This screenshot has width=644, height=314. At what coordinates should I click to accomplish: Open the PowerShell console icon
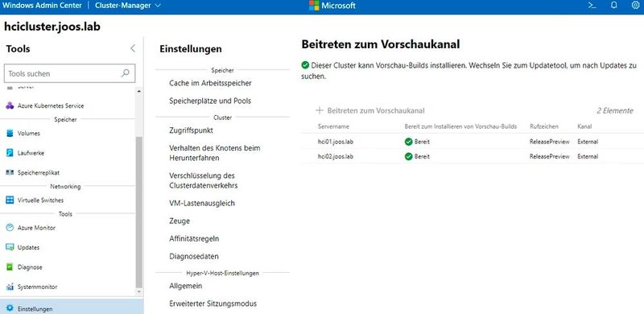[x=592, y=6]
